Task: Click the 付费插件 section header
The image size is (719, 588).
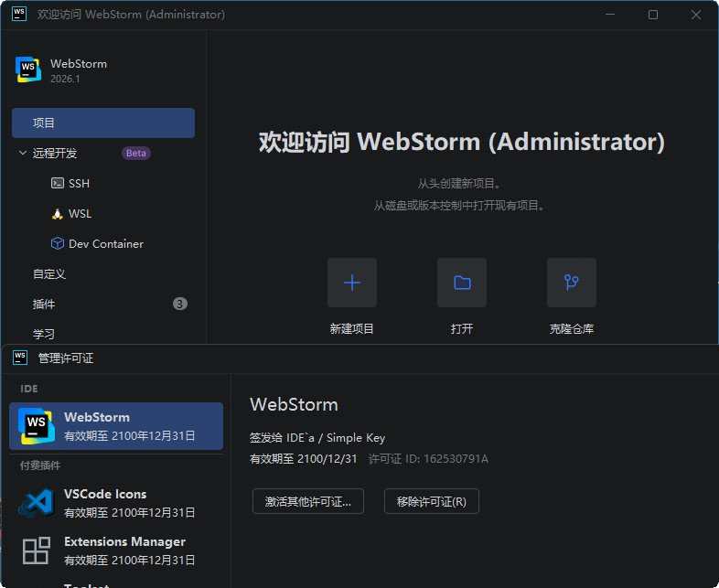Action: click(40, 465)
